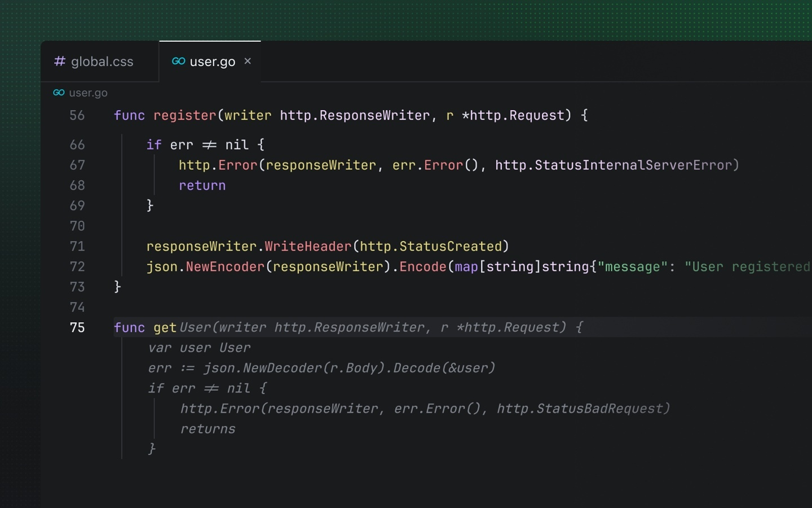Image resolution: width=812 pixels, height=508 pixels.
Task: Select line number 70 in the gutter
Action: coord(77,226)
